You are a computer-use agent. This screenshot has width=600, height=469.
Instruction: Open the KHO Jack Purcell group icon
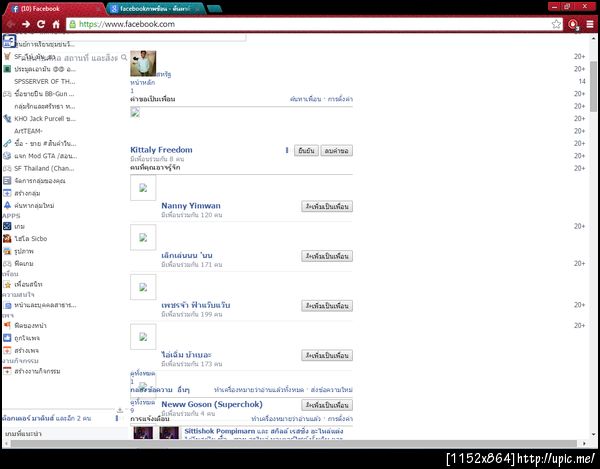[x=7, y=119]
